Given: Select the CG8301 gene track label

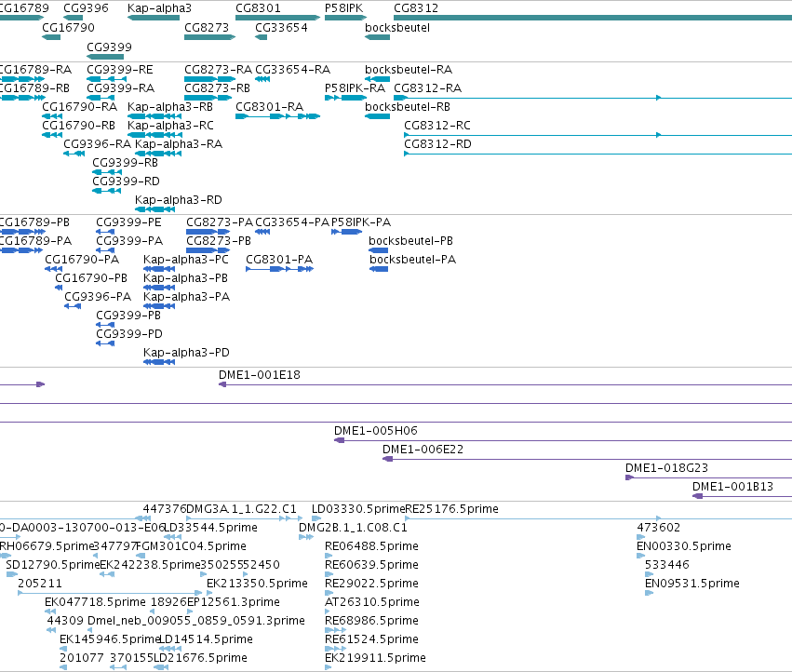Looking at the screenshot, I should (258, 8).
